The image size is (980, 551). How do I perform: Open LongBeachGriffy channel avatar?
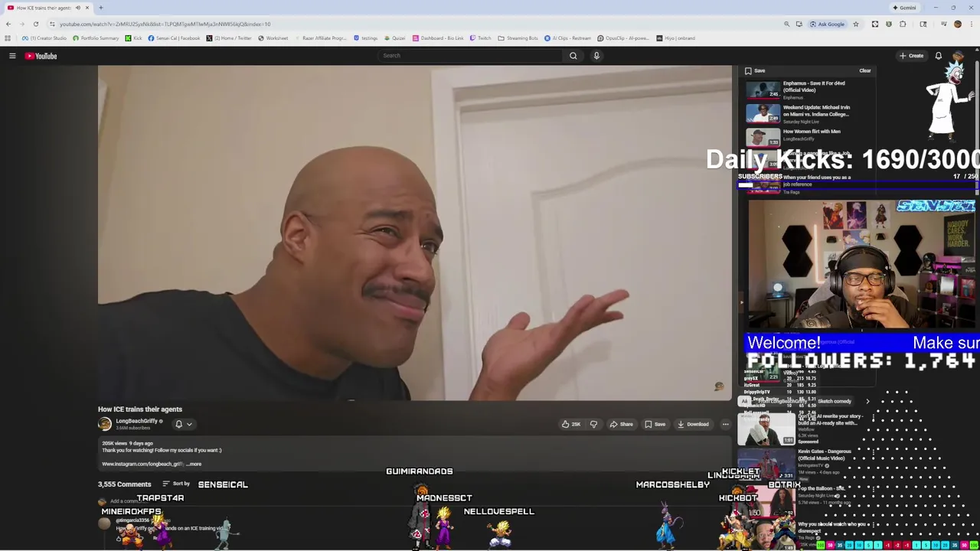(105, 424)
